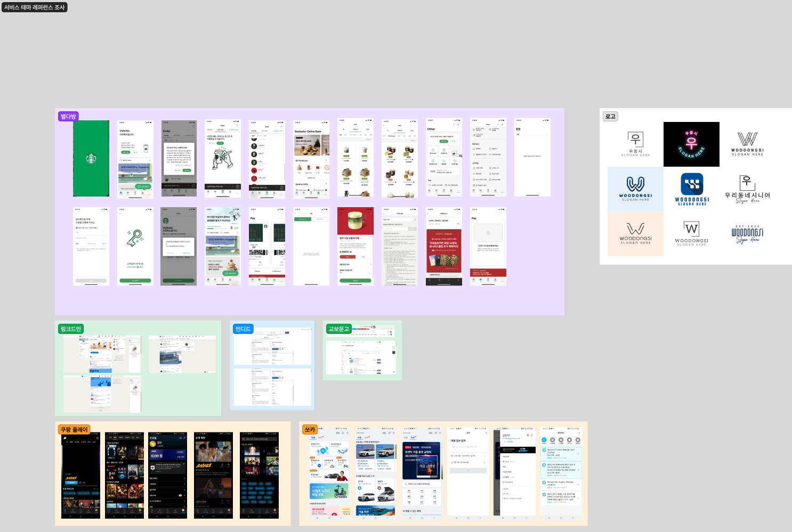
Task: Select the Order screen with hand-and-cup illustration
Action: coord(223,158)
